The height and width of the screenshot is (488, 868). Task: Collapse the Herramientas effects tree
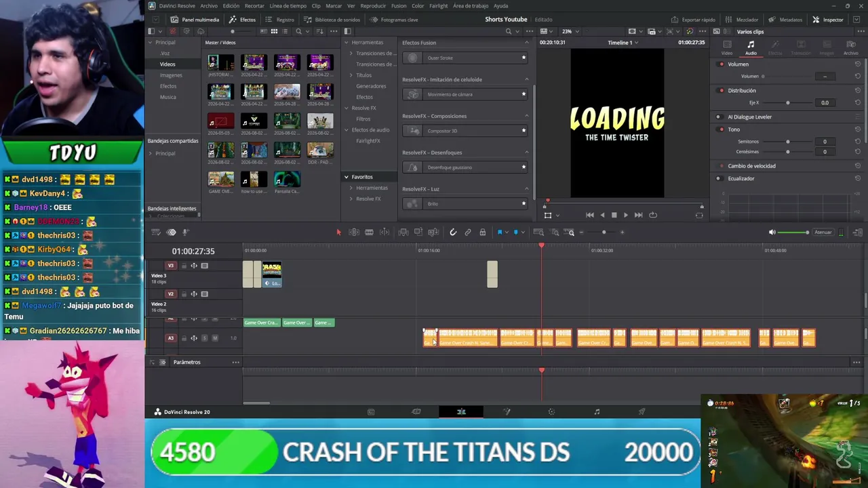coord(346,42)
